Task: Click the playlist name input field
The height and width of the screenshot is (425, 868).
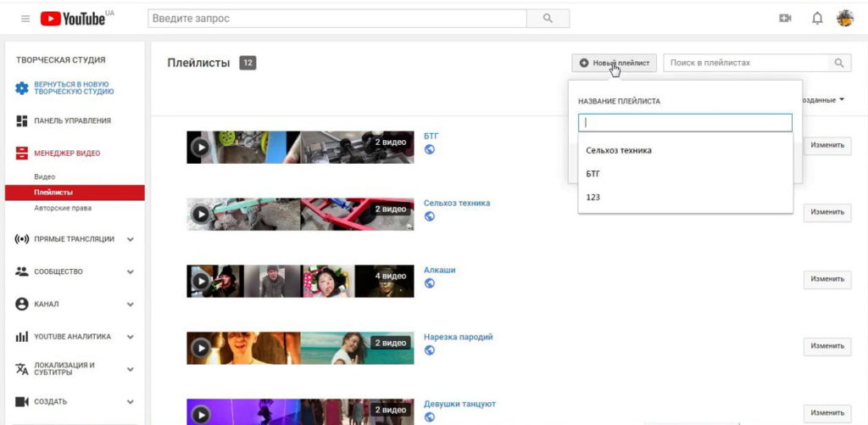Action: click(685, 123)
